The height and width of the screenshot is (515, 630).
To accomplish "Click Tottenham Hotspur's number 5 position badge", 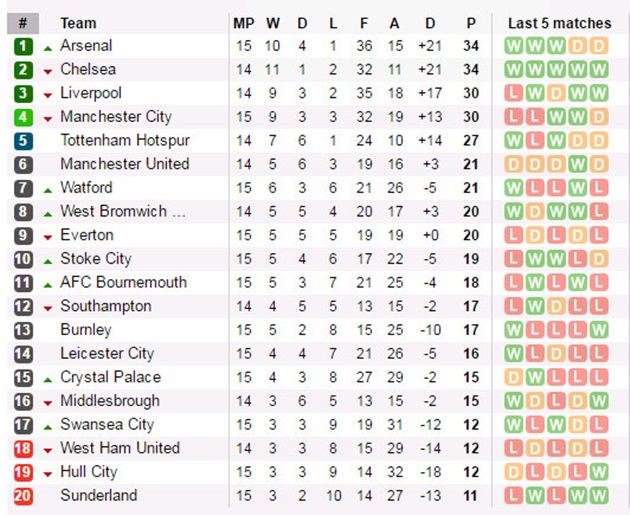I will pyautogui.click(x=23, y=141).
